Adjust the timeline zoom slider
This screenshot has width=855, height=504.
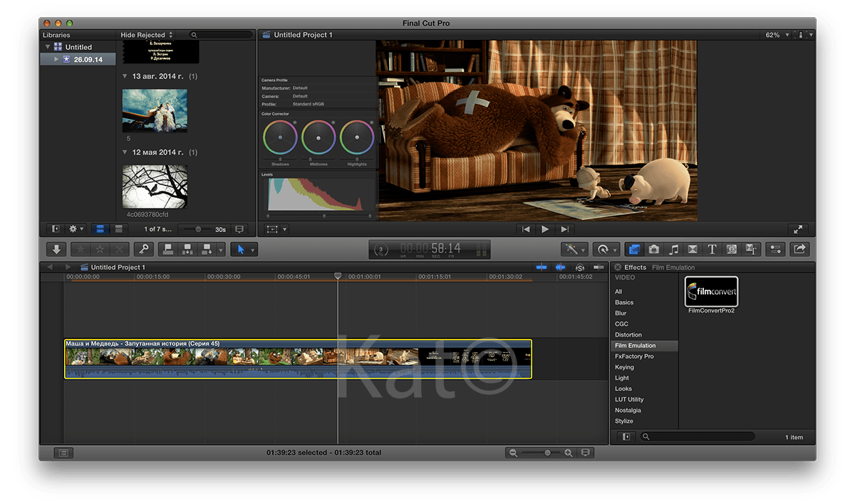547,453
